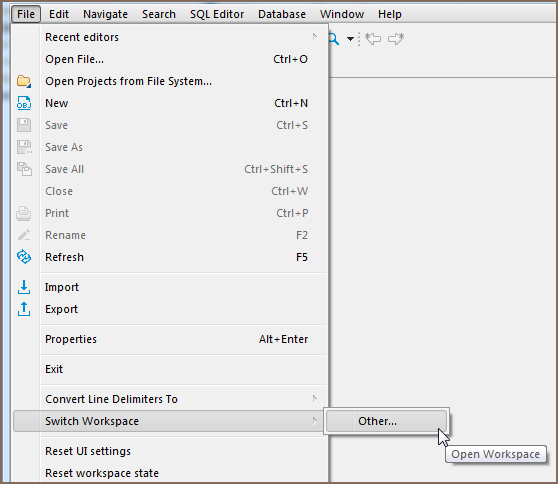Click the search magnifier toolbar icon
The height and width of the screenshot is (484, 558).
334,38
